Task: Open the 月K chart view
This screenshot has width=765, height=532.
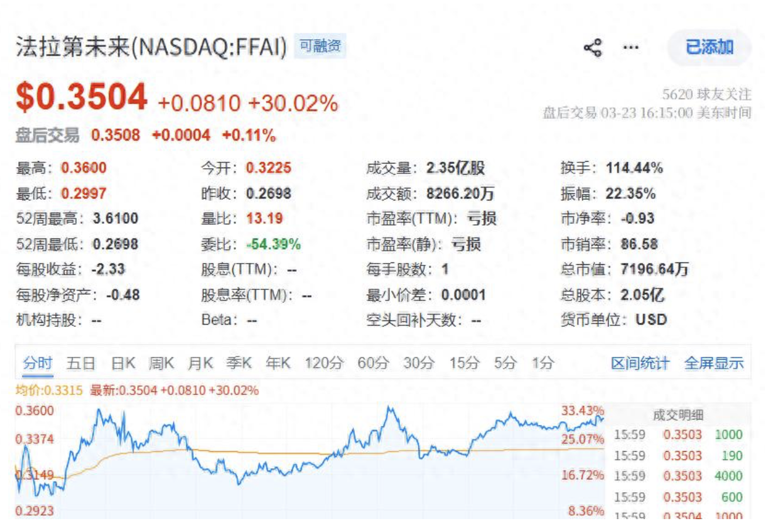Action: click(200, 363)
